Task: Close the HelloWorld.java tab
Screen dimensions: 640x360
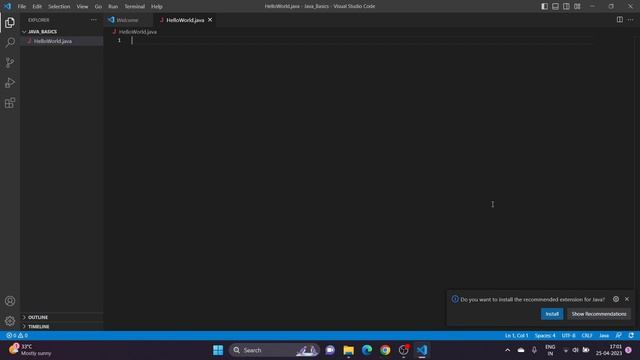Action: (x=210, y=20)
